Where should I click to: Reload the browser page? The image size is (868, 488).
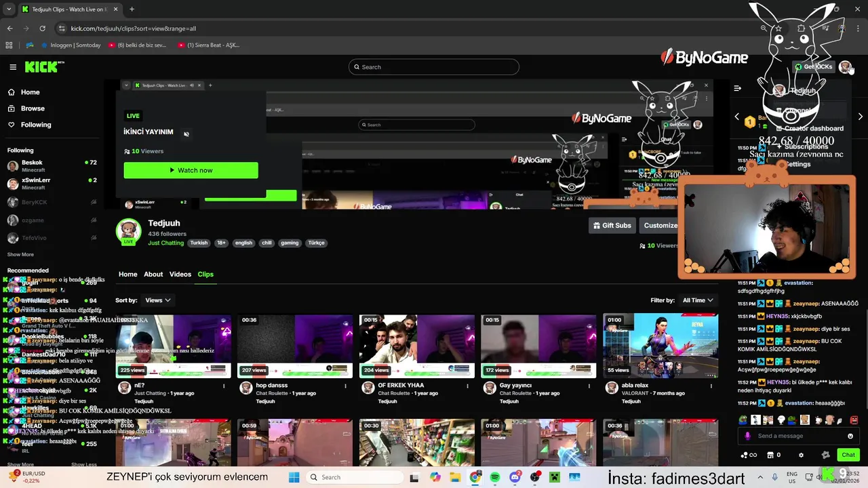tap(42, 28)
